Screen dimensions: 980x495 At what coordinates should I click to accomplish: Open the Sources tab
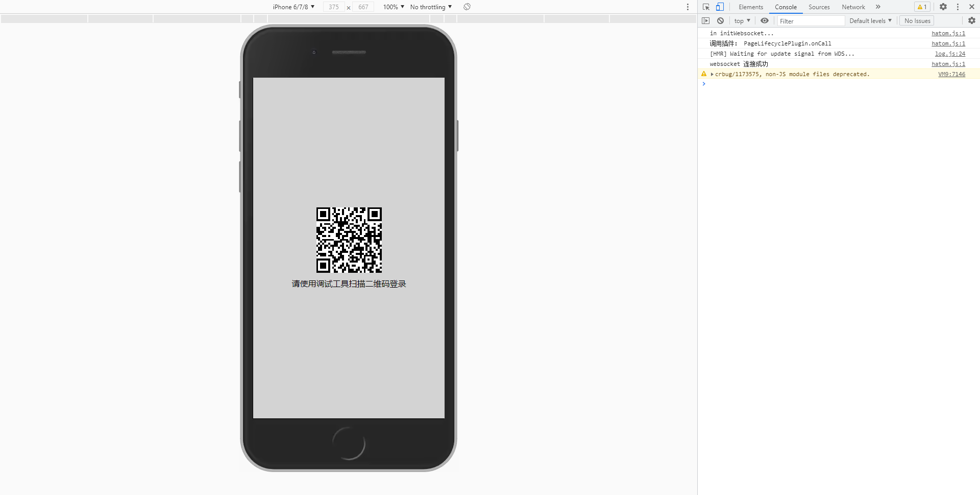tap(819, 7)
